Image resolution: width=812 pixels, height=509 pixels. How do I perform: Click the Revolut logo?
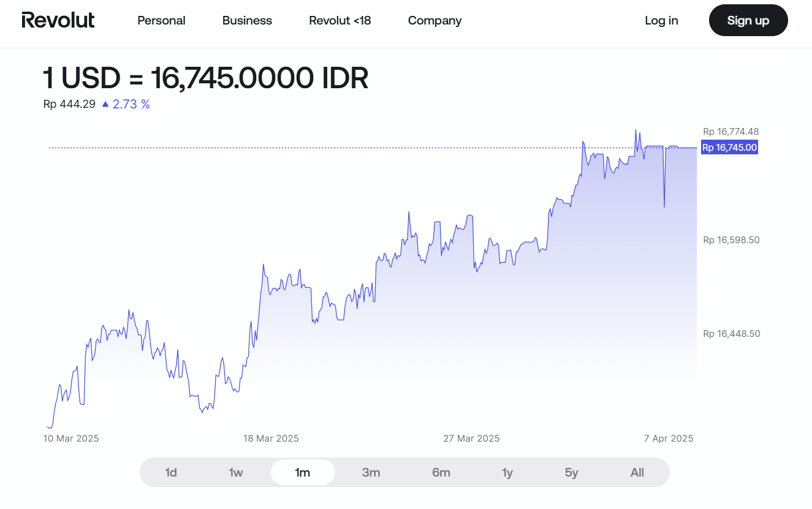pos(58,20)
